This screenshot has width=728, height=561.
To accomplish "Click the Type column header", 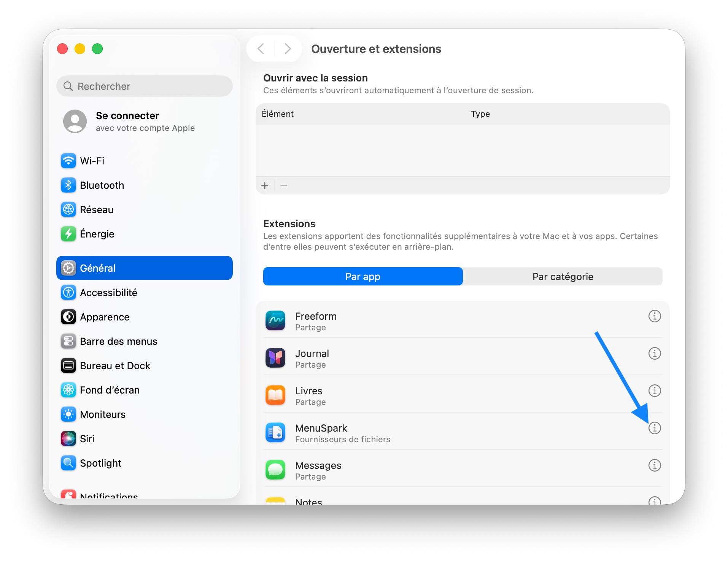I will [480, 114].
